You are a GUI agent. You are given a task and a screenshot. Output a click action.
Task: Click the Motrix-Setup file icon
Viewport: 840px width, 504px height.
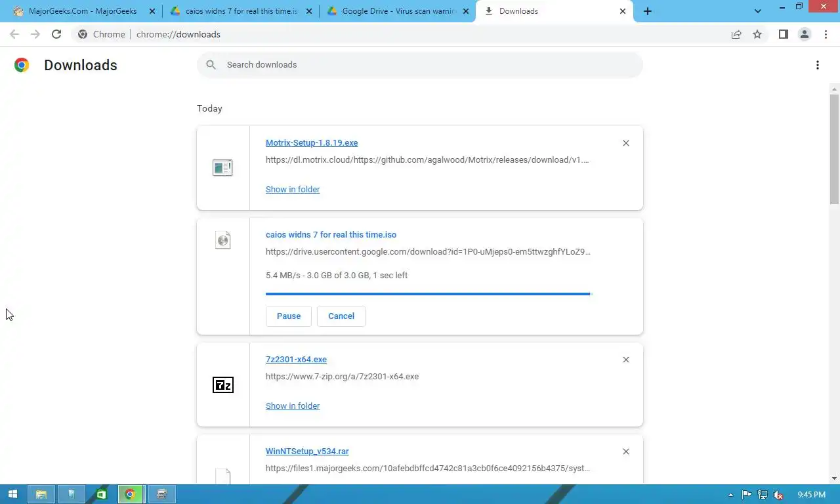pyautogui.click(x=222, y=168)
